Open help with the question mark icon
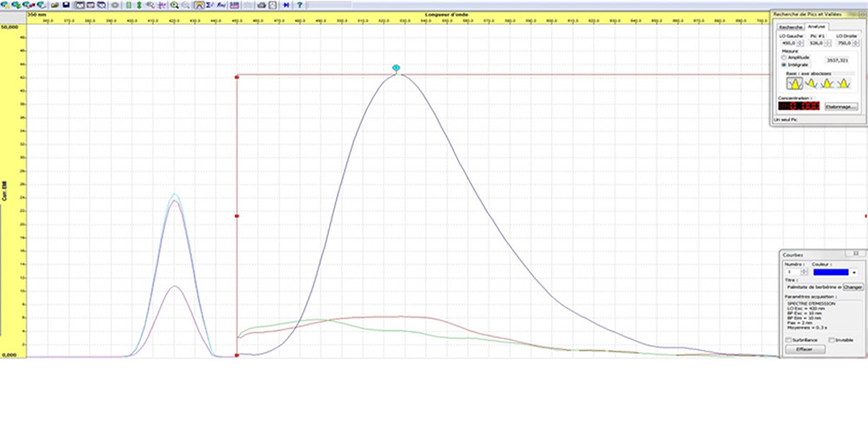Viewport: 868px width, 432px height. click(x=299, y=4)
